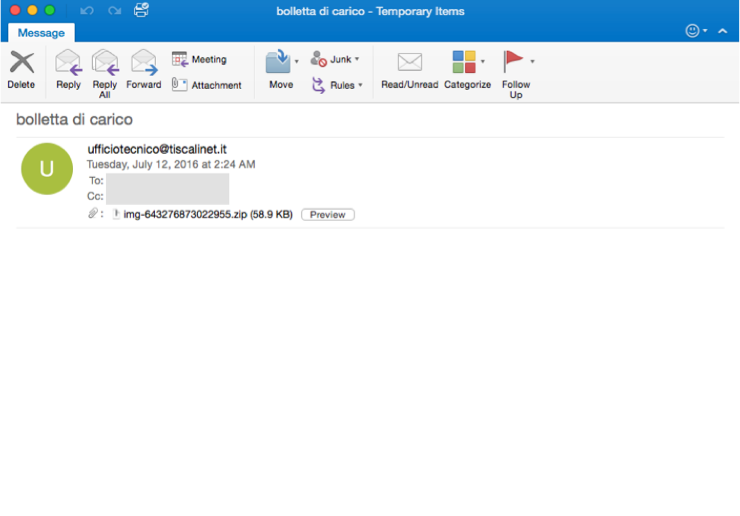The width and height of the screenshot is (740, 516).
Task: Click the img-643276873022955.zip attachment
Action: tap(207, 215)
